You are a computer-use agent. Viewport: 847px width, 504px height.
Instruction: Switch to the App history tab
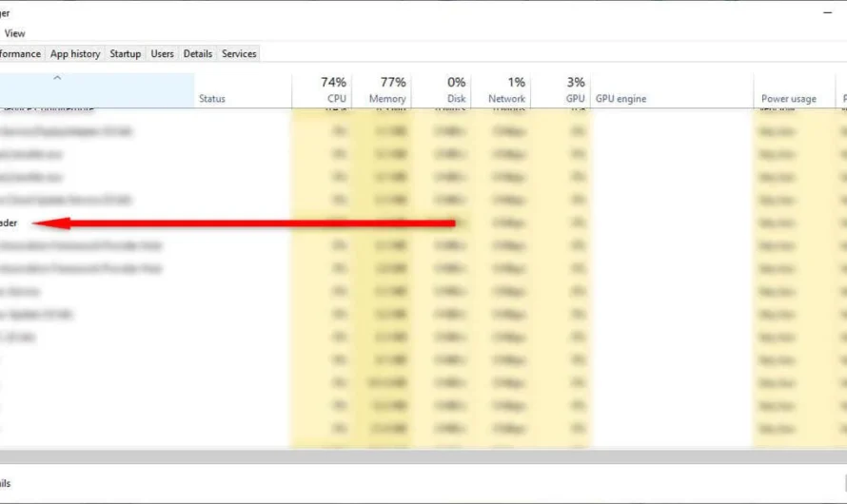pos(75,54)
